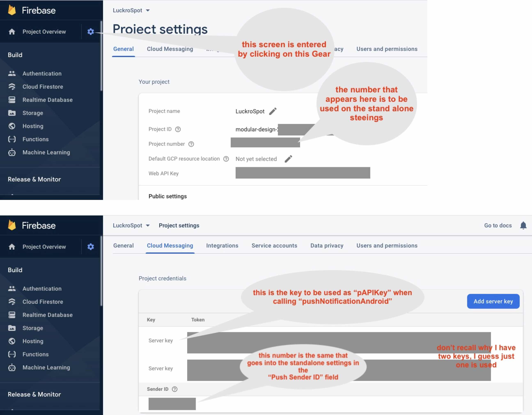Open Cloud Firestore in lower sidebar
Screen dimensions: 532x415
(x=43, y=302)
